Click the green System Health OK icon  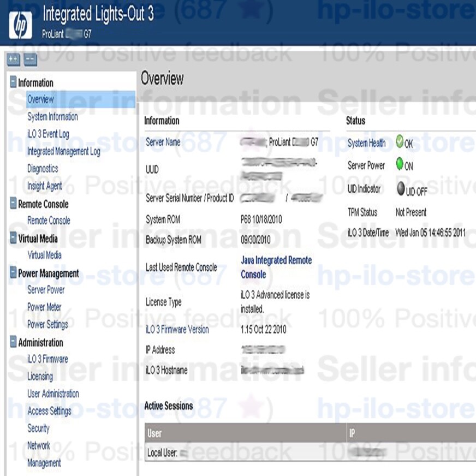coord(400,141)
